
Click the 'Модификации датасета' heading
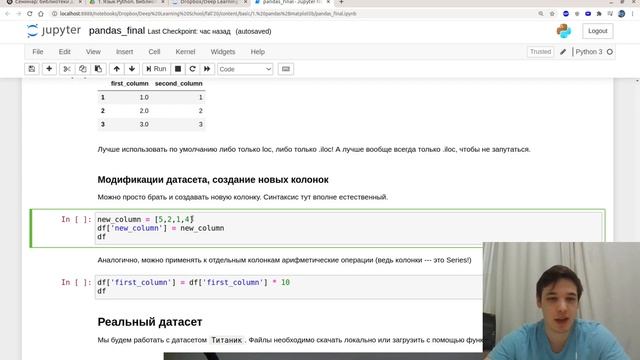213,180
